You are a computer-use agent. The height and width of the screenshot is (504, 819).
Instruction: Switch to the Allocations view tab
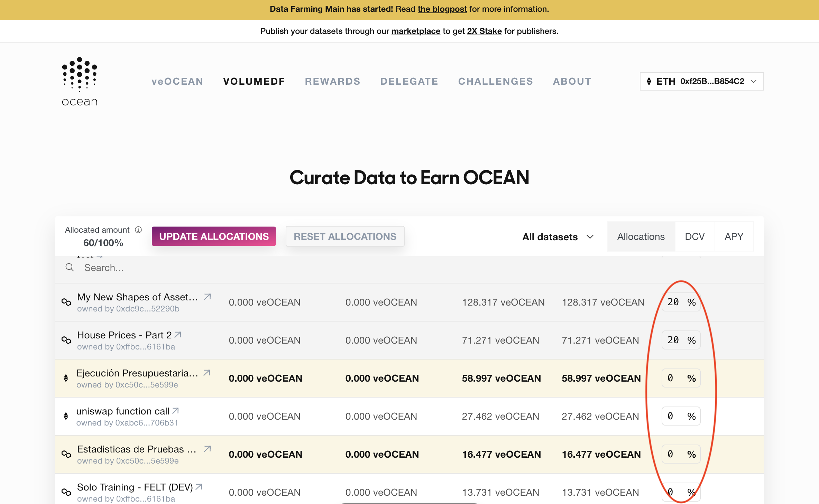[641, 236]
